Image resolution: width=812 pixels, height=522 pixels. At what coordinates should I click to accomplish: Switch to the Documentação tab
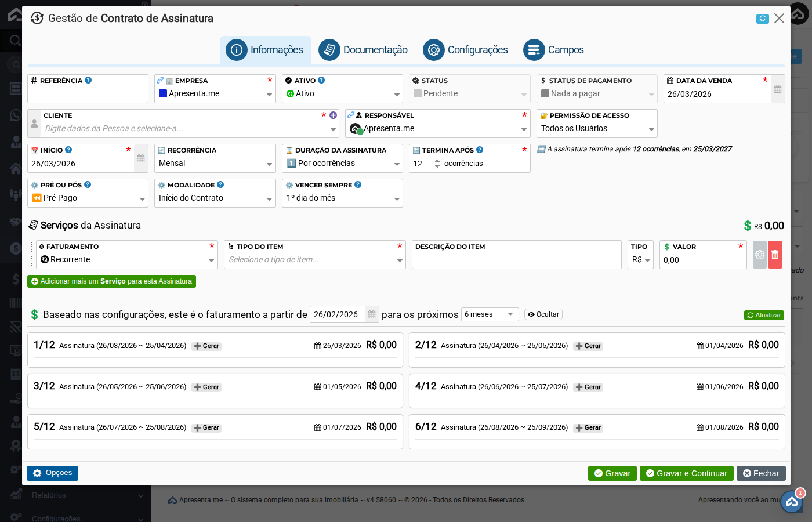click(x=362, y=50)
